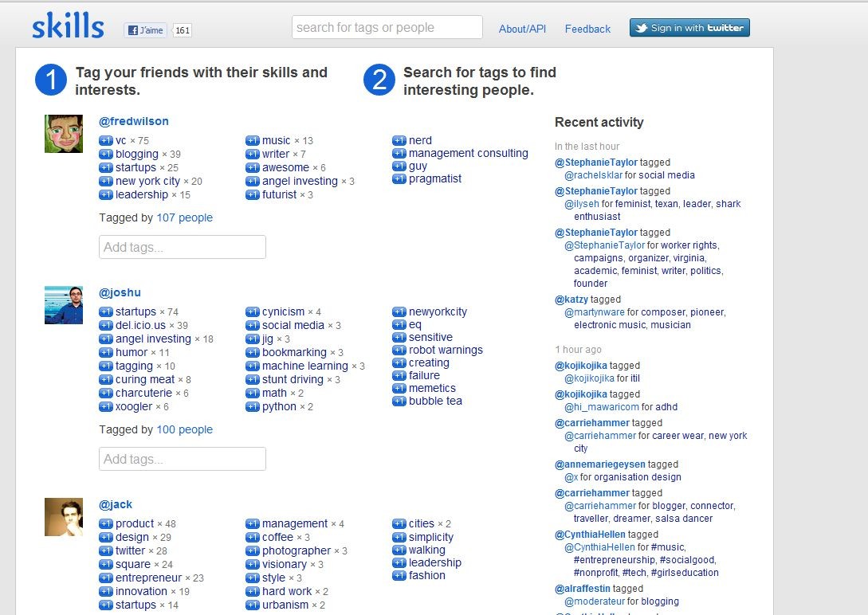The height and width of the screenshot is (615, 868).
Task: Open the @alraffestin profile link
Action: (x=583, y=589)
